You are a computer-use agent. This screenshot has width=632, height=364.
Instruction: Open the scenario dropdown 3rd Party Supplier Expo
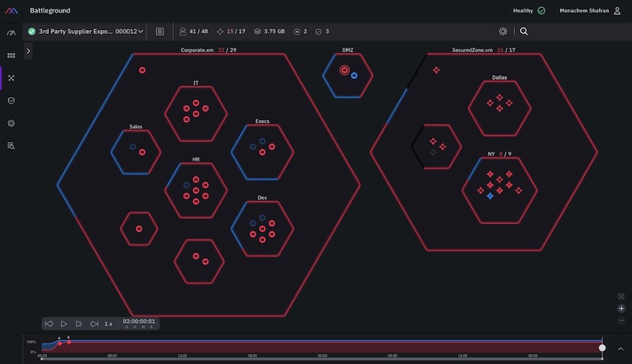tap(86, 31)
